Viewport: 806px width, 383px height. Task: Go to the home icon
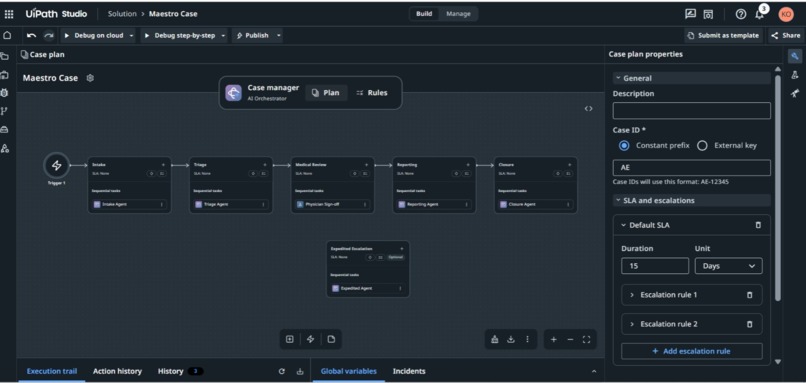pyautogui.click(x=7, y=35)
